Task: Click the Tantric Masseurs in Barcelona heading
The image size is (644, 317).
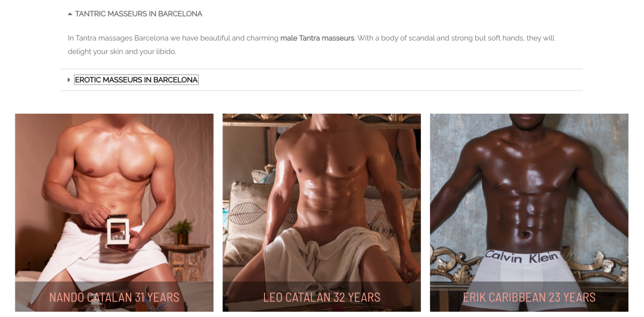Action: point(138,14)
